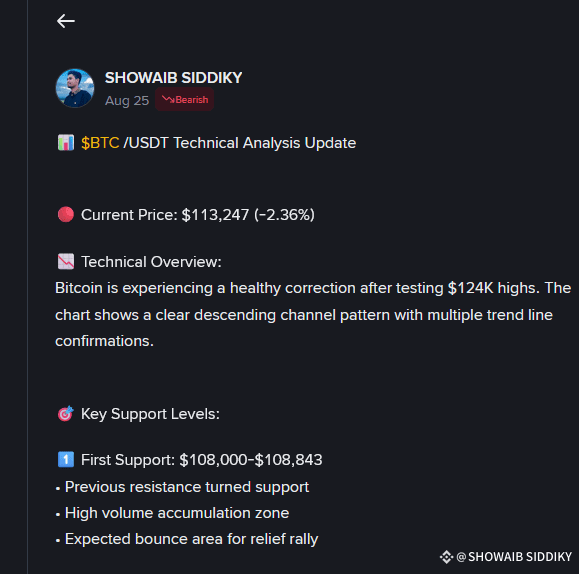Viewport: 579px width, 574px height.
Task: Go back using the left arrow
Action: (x=66, y=21)
